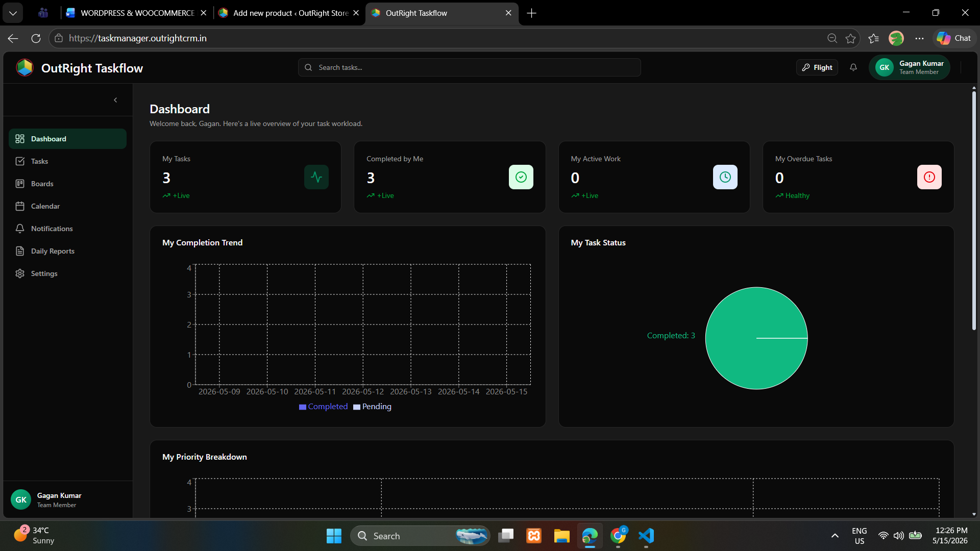Open File Explorer from the taskbar
Screen dimensions: 980x551
562,536
